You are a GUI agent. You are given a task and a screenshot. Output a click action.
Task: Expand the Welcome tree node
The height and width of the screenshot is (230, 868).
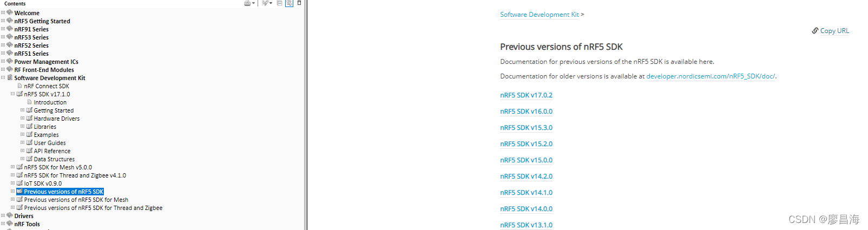3,12
